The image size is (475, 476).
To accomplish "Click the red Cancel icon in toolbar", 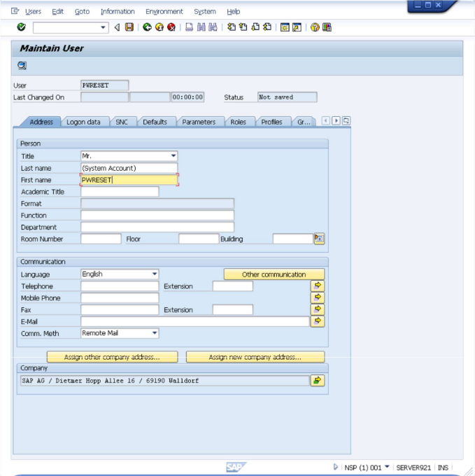I will point(171,27).
